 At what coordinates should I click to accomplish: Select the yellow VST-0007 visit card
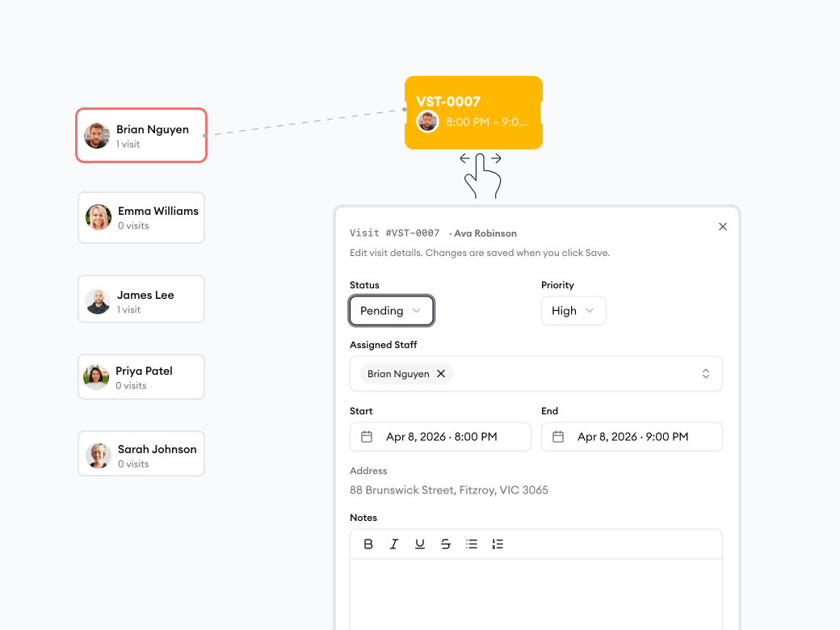(x=473, y=112)
